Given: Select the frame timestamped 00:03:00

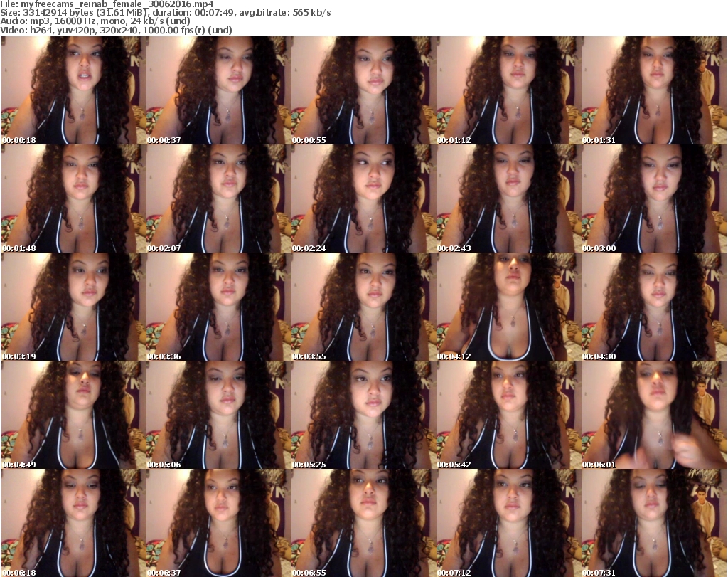Looking at the screenshot, I should 653,198.
